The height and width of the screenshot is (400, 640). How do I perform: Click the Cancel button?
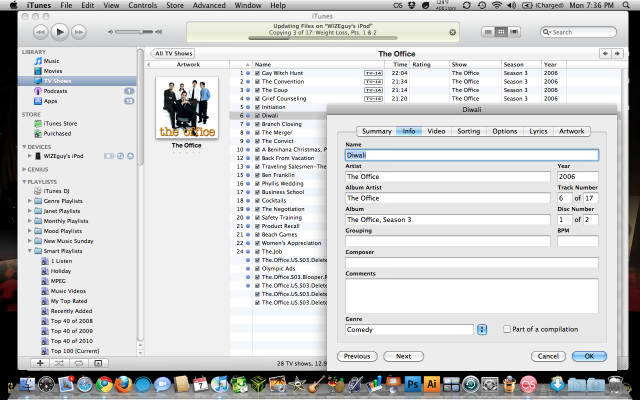[548, 356]
